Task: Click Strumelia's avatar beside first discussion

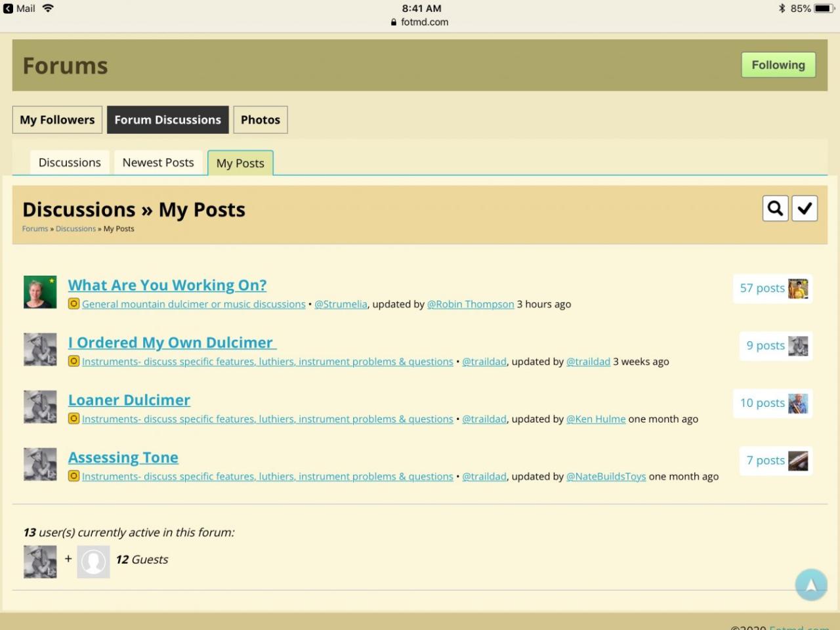Action: coord(40,292)
